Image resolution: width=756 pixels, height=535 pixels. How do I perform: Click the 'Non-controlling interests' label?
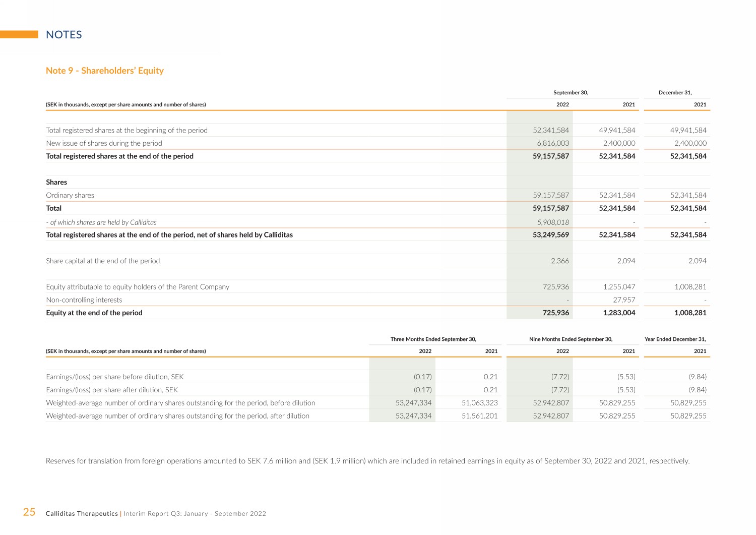pos(84,300)
